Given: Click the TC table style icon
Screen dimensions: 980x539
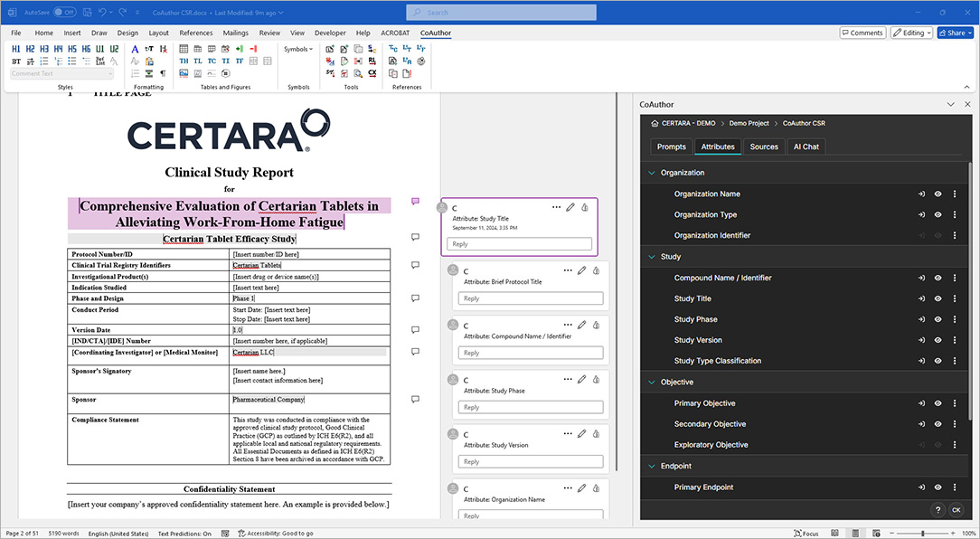Looking at the screenshot, I should pos(212,61).
